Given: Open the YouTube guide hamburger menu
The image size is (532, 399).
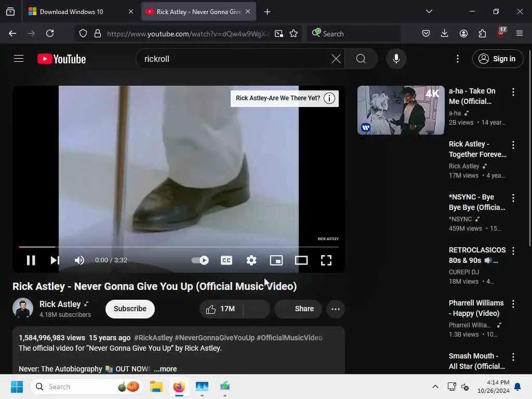Looking at the screenshot, I should pyautogui.click(x=19, y=59).
